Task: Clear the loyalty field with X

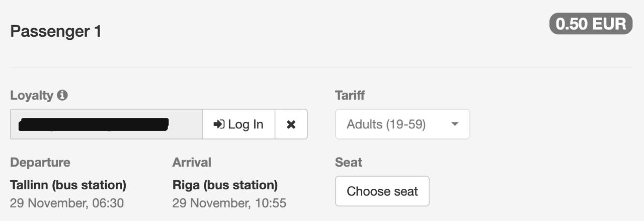Action: tap(291, 124)
